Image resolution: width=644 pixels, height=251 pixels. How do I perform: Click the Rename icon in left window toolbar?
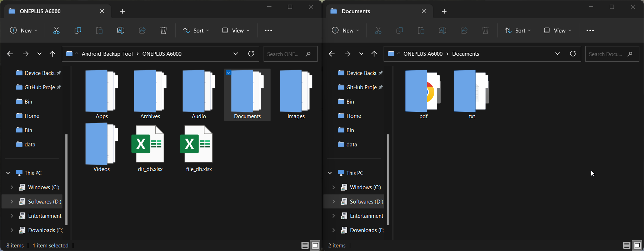pyautogui.click(x=121, y=31)
